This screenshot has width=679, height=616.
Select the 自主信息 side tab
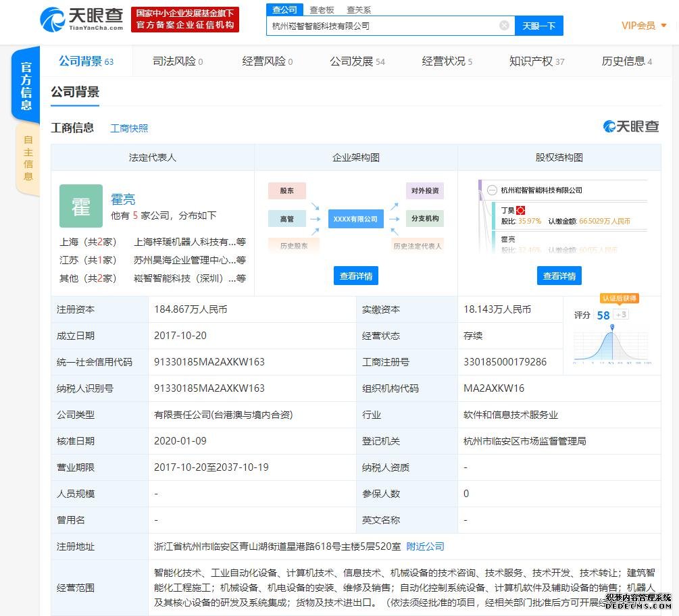pos(28,158)
